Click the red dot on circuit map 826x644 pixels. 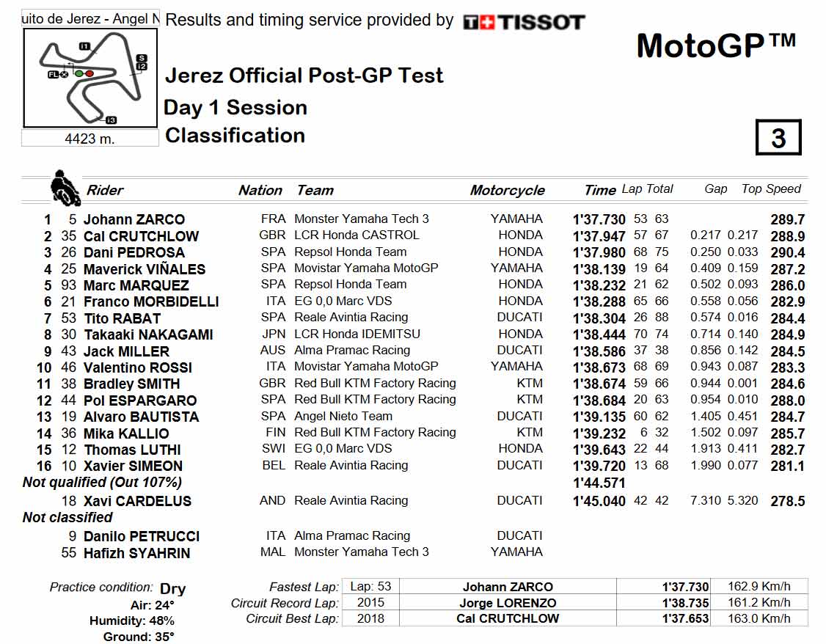[x=89, y=74]
